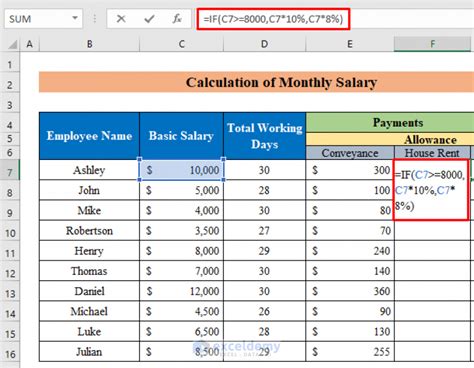Select empty House Rent cell in Henry's row
Image resolution: width=474 pixels, height=368 pixels.
click(432, 251)
